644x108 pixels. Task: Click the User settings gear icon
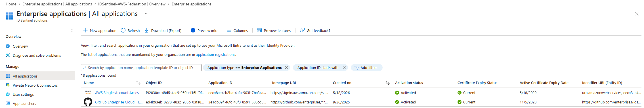[x=8, y=94]
